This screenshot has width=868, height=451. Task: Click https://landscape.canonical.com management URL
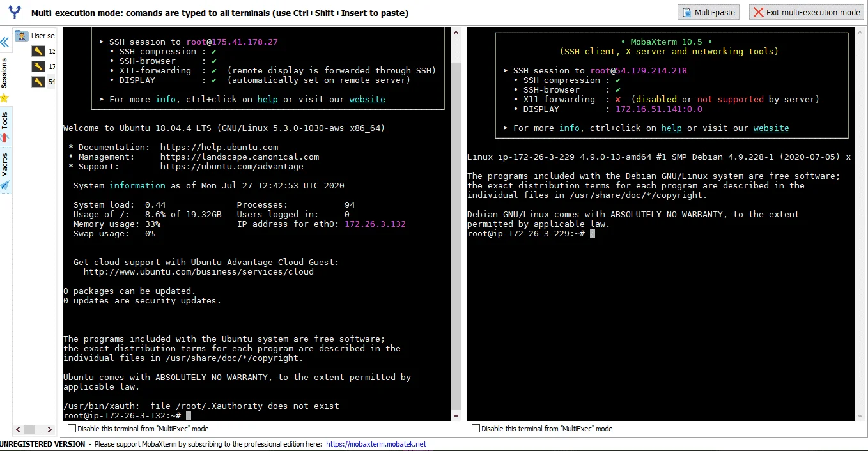click(x=240, y=157)
